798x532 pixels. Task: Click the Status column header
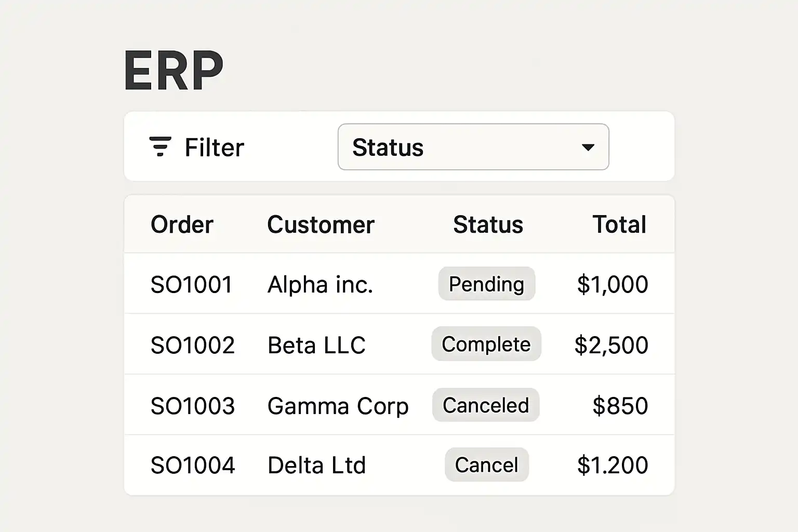pyautogui.click(x=488, y=225)
